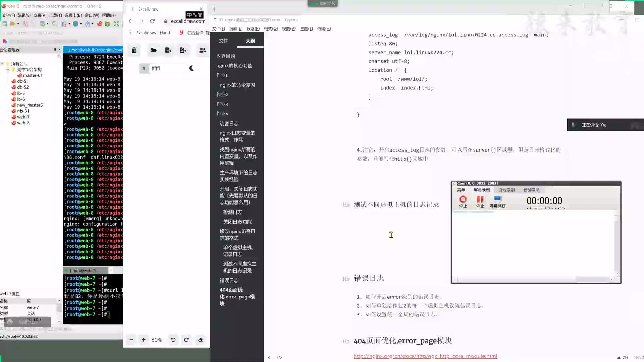Toggle the 测试不同虚拟主机的日志记录 section
This screenshot has width=644, height=362.
point(239,267)
